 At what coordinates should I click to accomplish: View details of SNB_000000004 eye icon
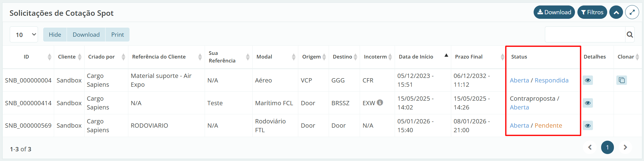click(588, 80)
